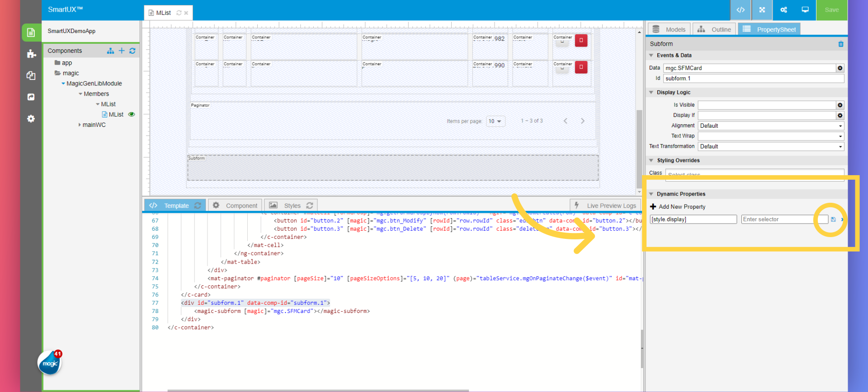Click the SmartUXDemoApp project name
Image resolution: width=868 pixels, height=392 pixels.
(x=71, y=31)
